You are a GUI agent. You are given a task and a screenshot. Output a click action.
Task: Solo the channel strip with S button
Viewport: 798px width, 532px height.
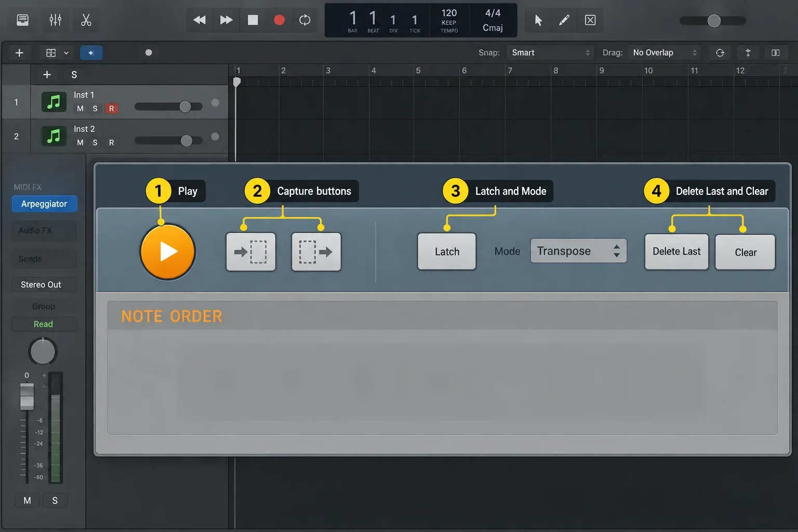pyautogui.click(x=55, y=500)
